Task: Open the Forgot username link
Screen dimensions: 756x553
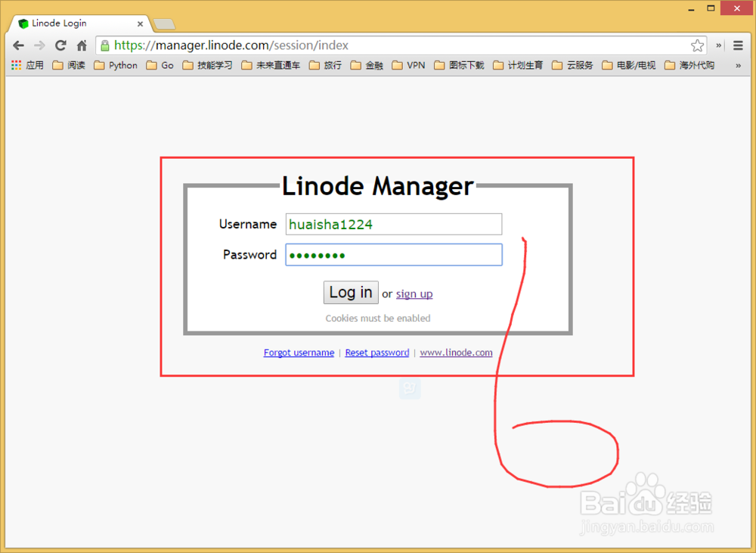Action: click(299, 353)
